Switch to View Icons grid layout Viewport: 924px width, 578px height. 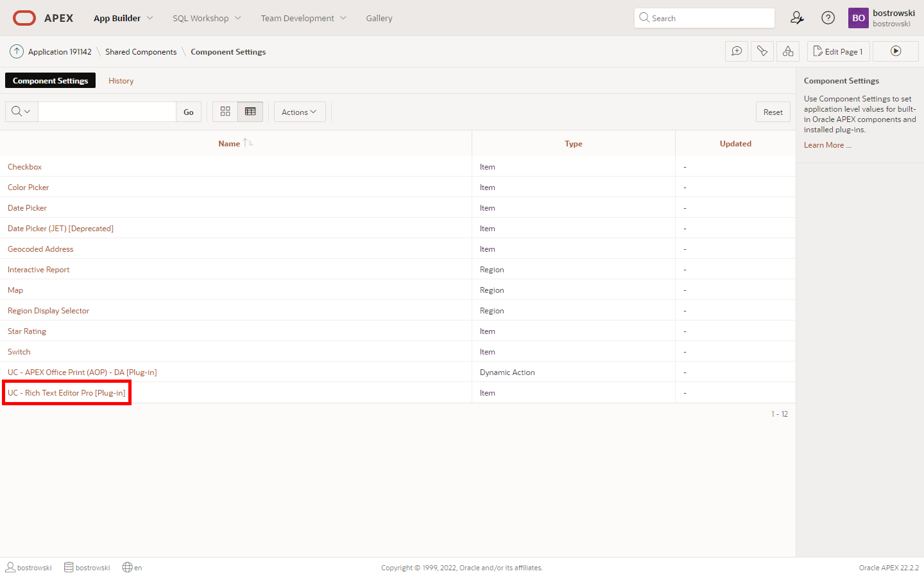225,112
